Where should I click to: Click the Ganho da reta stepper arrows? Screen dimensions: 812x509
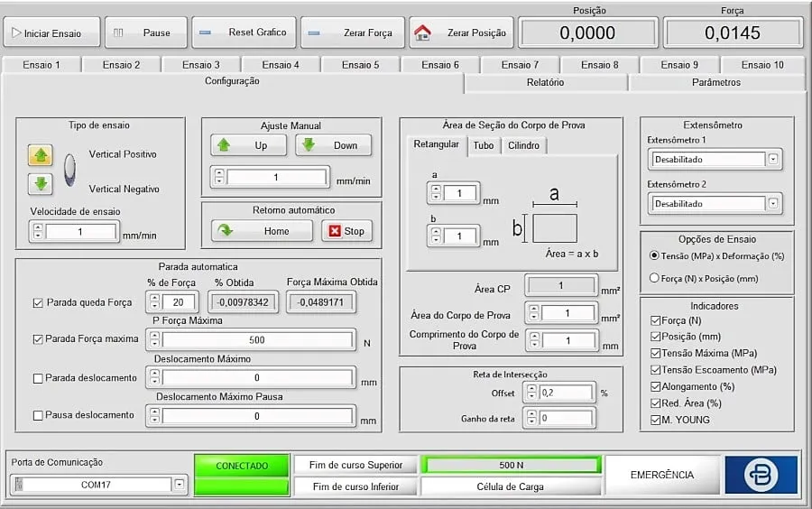(531, 417)
